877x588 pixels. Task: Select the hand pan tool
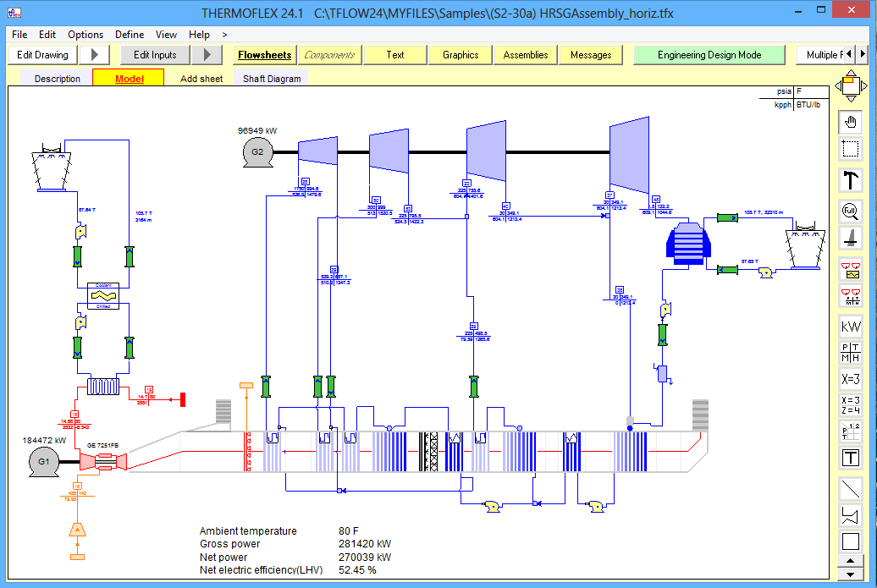point(851,123)
